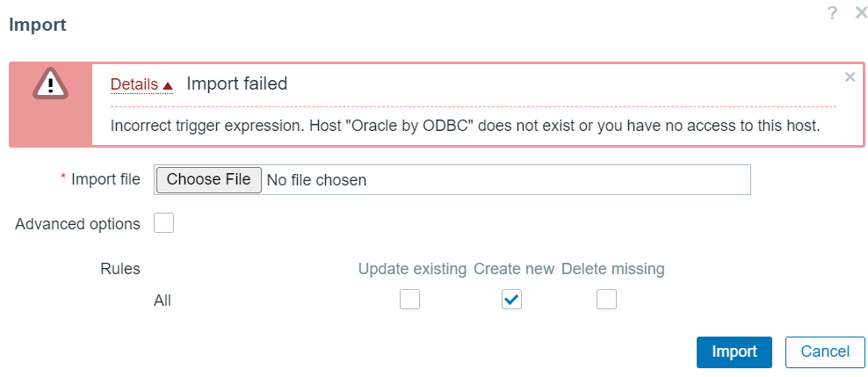Click the Create new column header
The image size is (868, 377).
(x=514, y=269)
